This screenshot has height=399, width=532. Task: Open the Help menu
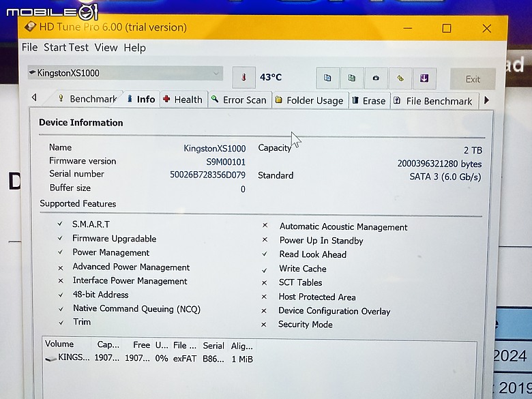point(134,48)
